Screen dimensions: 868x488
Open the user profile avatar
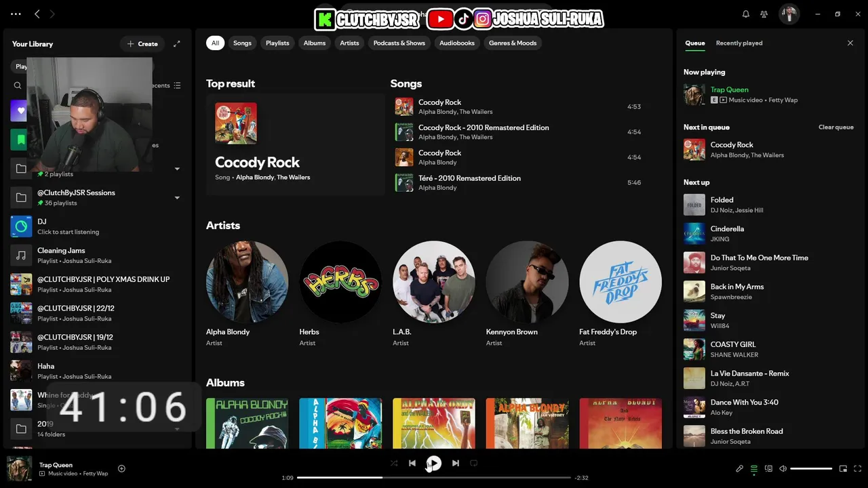point(789,14)
